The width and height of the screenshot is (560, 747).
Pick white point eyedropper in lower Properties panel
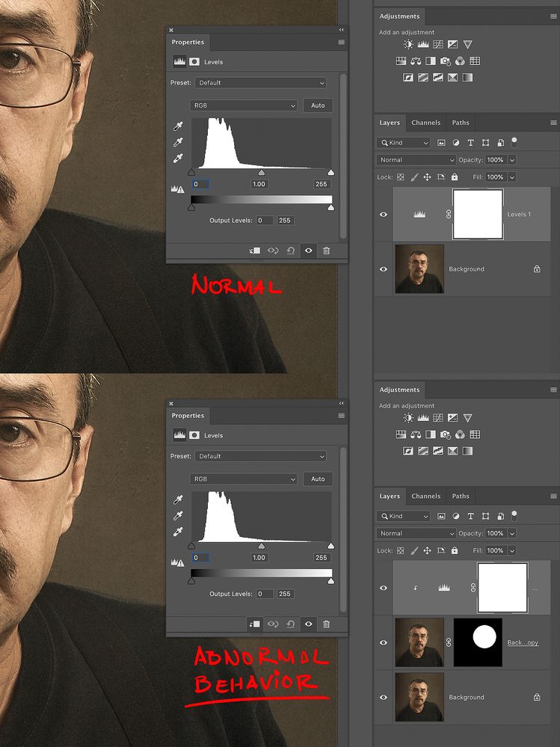[x=178, y=532]
